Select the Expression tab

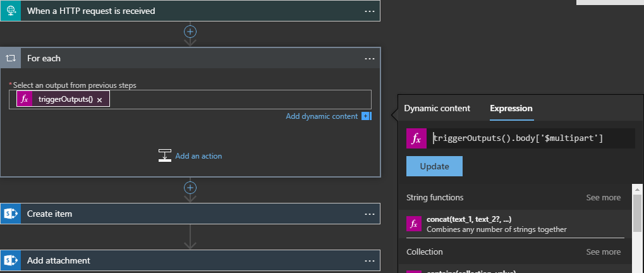click(511, 108)
